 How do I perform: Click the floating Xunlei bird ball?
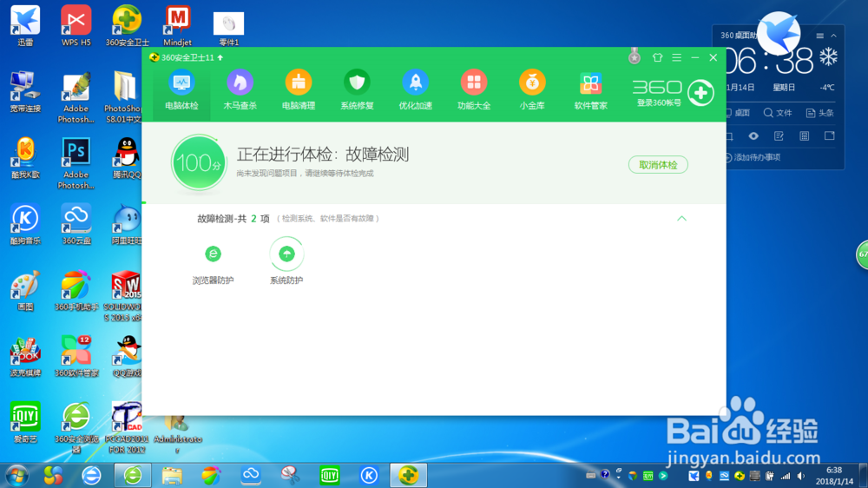pos(779,33)
